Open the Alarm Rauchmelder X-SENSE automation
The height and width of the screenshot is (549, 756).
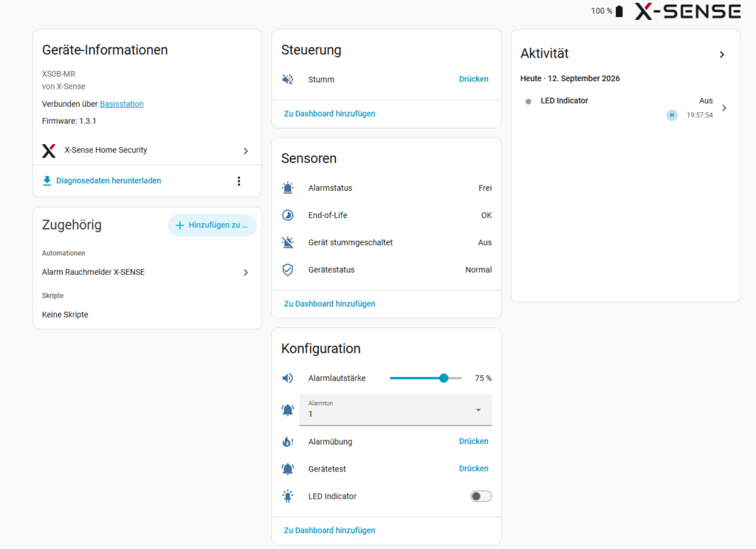(145, 272)
